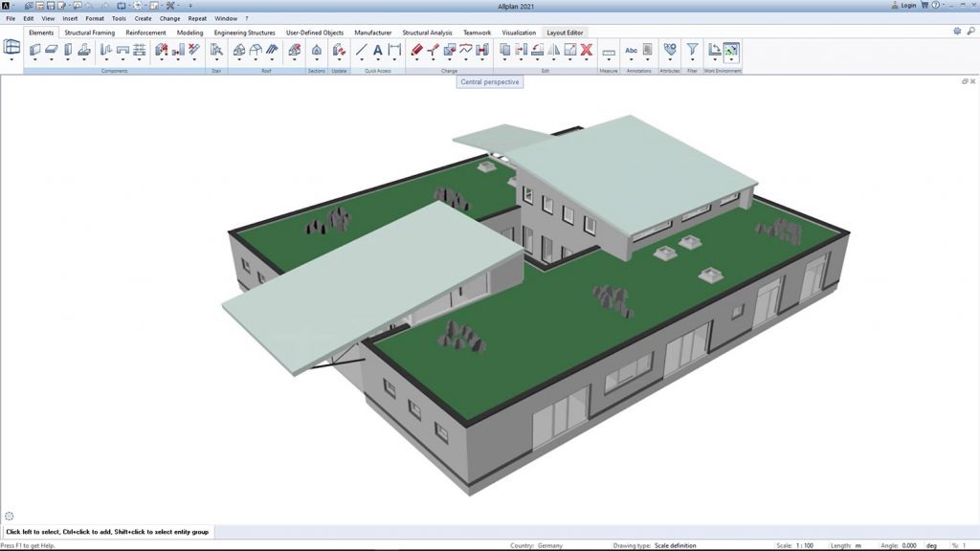Image resolution: width=980 pixels, height=551 pixels.
Task: Click the Slab component icon
Action: pyautogui.click(x=52, y=50)
